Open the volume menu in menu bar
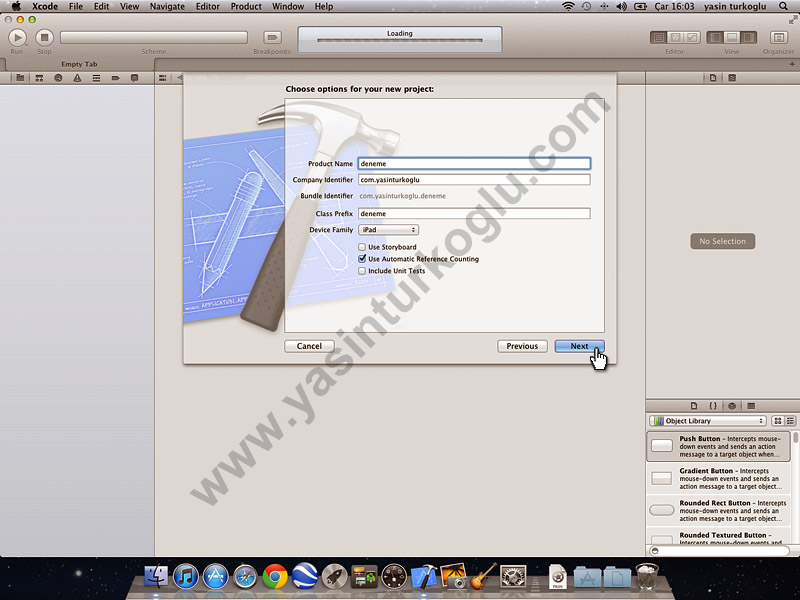This screenshot has width=800, height=600. coord(621,7)
